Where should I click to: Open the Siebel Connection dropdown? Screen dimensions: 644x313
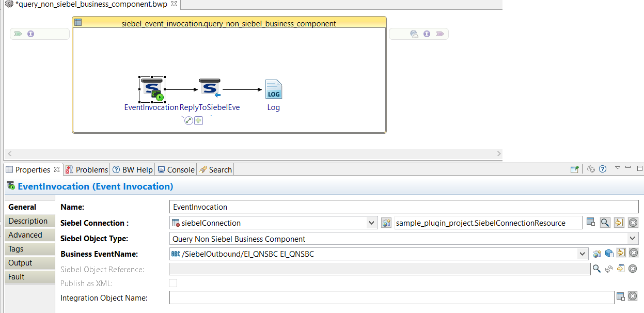click(372, 223)
